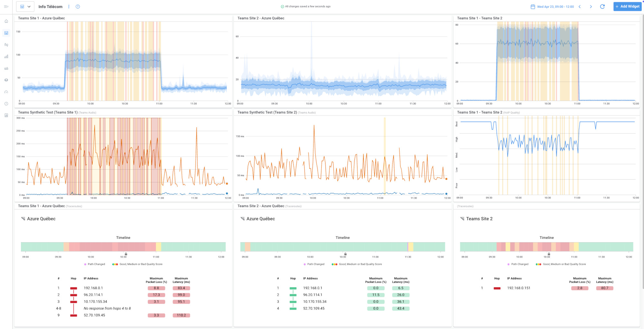This screenshot has height=329, width=644.
Task: Collapse the left sidebar with hamburger icon
Action: click(6, 6)
